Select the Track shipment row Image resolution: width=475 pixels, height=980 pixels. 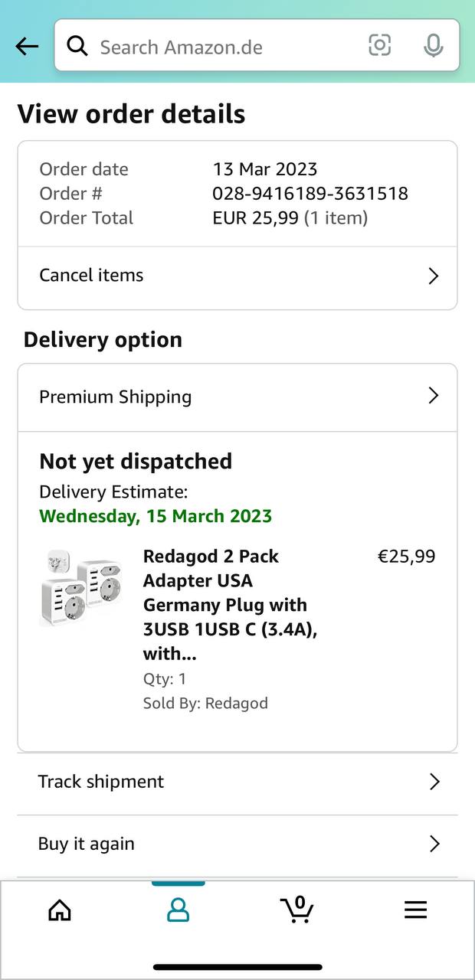[230, 782]
